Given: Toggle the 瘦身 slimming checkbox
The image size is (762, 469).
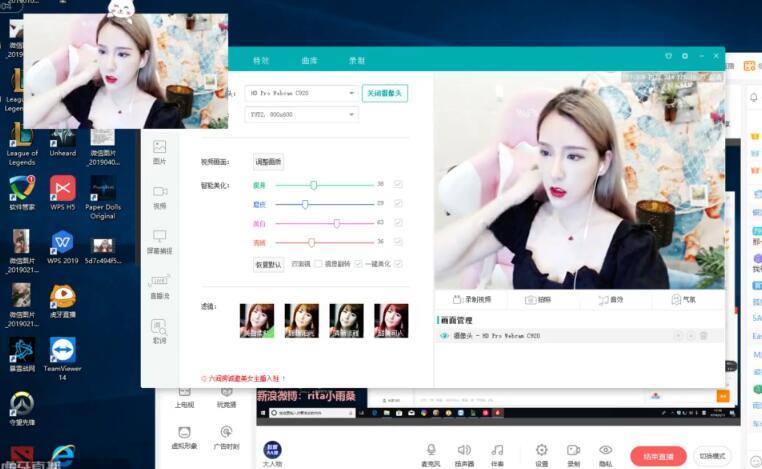Looking at the screenshot, I should click(398, 184).
